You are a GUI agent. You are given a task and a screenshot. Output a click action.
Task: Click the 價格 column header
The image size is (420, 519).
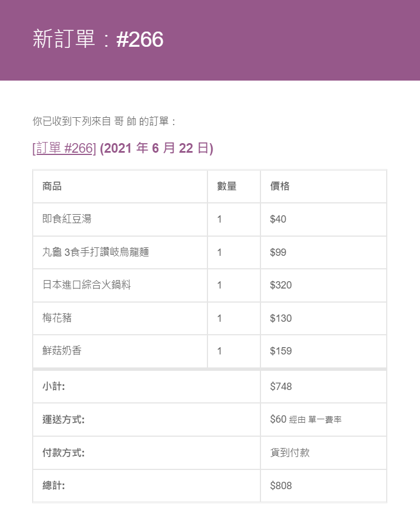[x=280, y=186]
